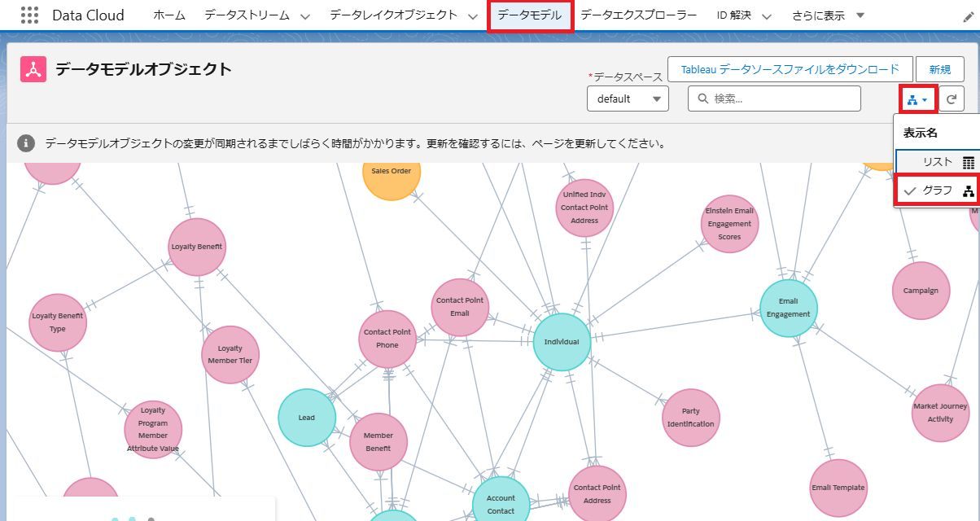Screen dimensions: 980x521
Task: Open the データエクスプローラー tab
Action: (x=638, y=15)
